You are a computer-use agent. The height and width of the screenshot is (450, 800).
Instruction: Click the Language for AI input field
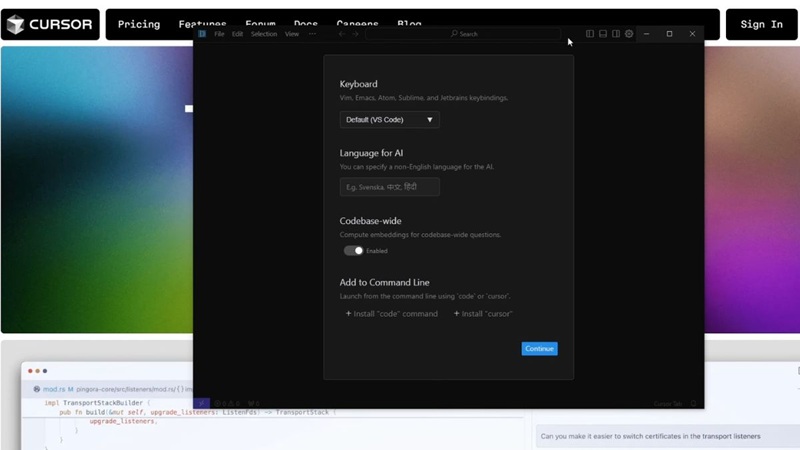(x=389, y=187)
